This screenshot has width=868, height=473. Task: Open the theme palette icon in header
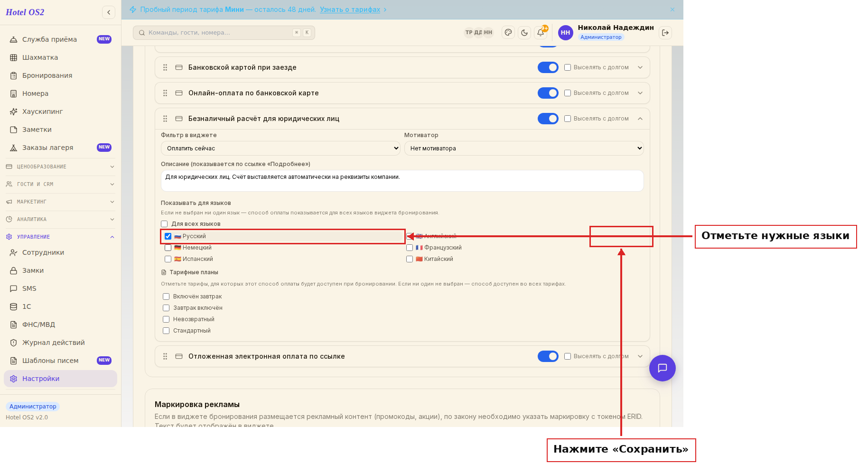(x=508, y=32)
